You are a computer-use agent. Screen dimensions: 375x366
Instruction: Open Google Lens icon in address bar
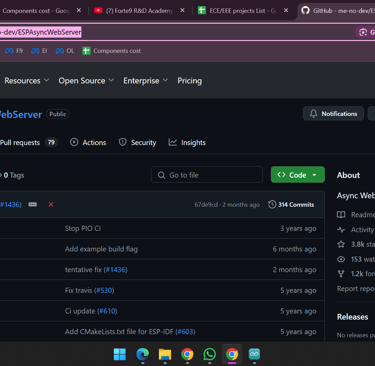[363, 32]
